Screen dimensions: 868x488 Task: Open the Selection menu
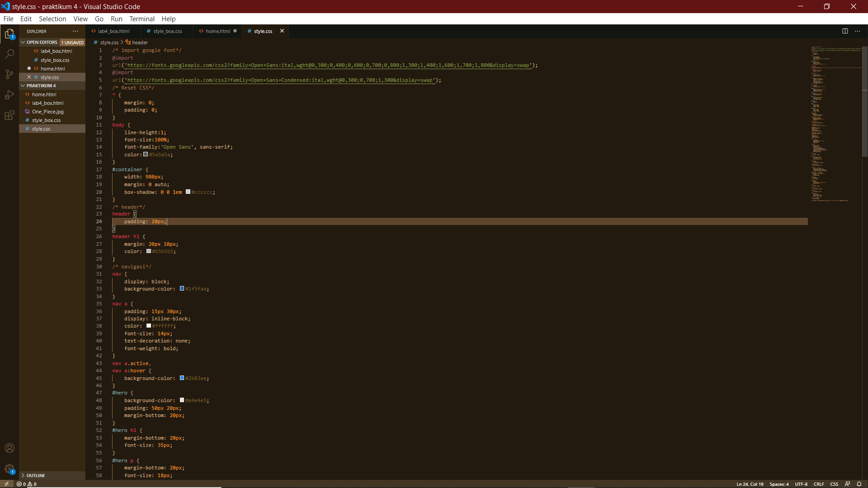tap(52, 19)
